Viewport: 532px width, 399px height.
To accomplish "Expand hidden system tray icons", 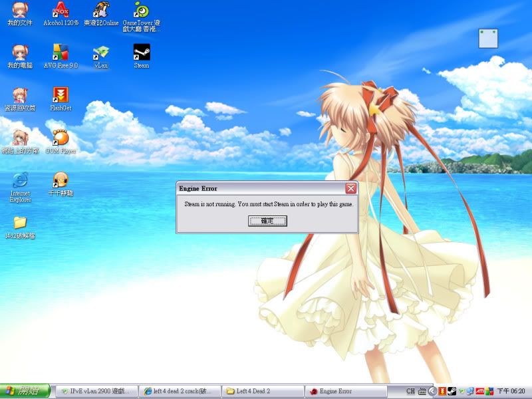I will coord(433,391).
